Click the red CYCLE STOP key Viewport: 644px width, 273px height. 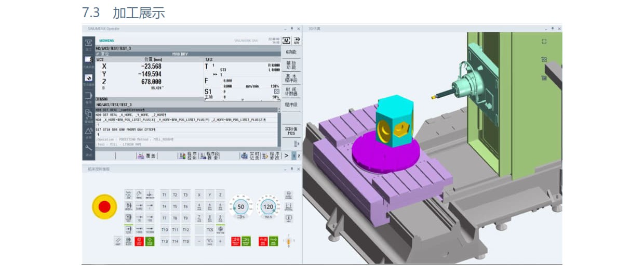click(x=139, y=241)
